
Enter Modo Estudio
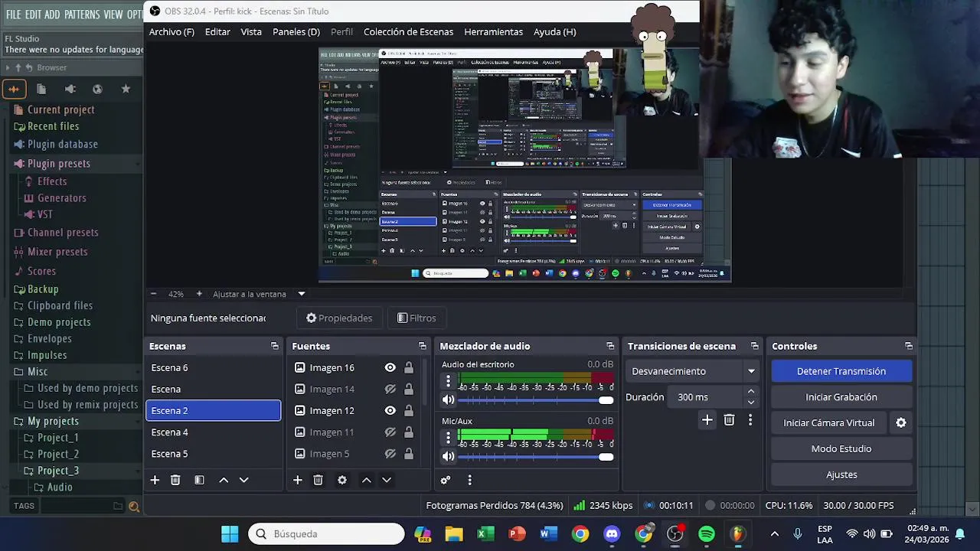pyautogui.click(x=841, y=448)
